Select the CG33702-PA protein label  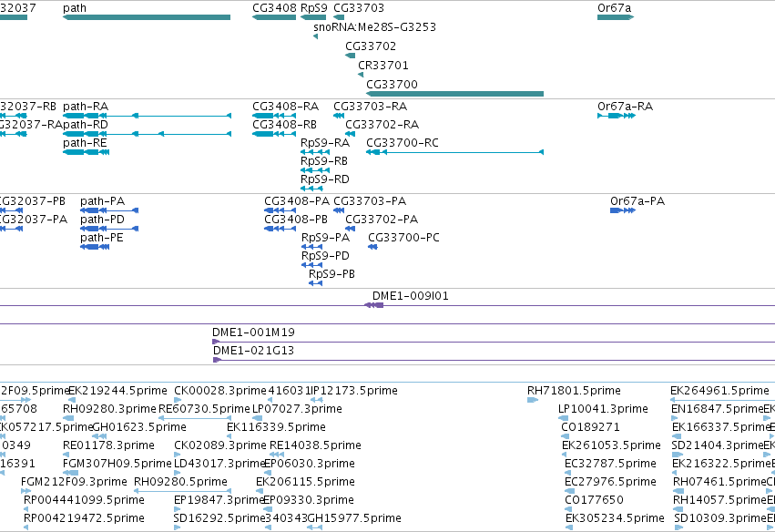pyautogui.click(x=382, y=220)
